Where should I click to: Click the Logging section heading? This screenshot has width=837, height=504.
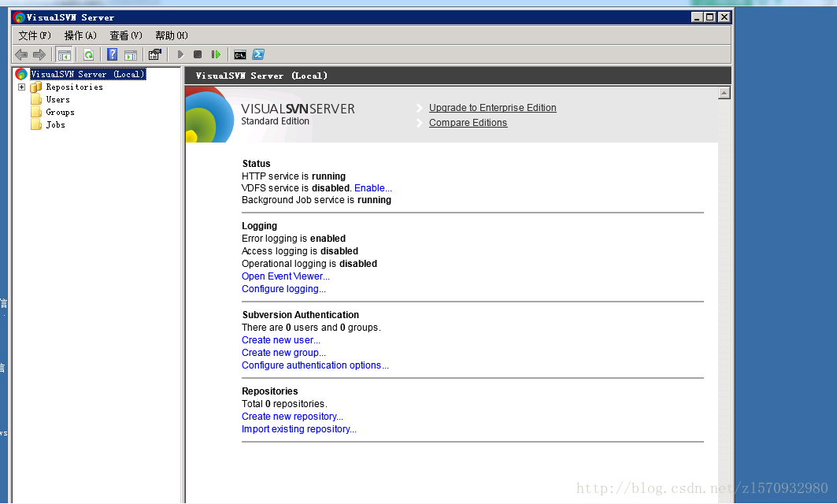coord(259,226)
